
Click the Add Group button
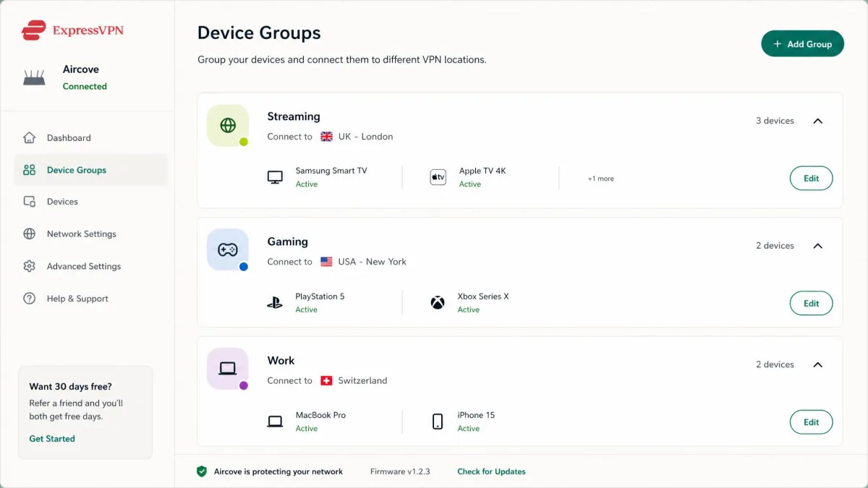[802, 43]
